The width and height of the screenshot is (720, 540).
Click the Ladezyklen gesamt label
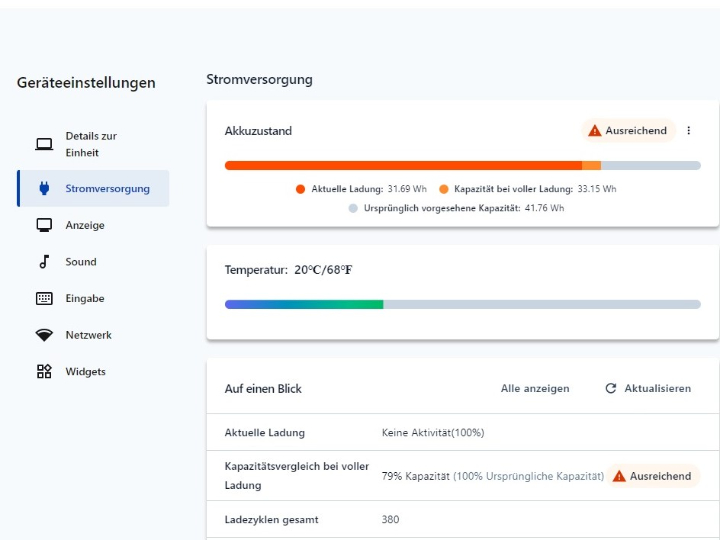(x=271, y=520)
